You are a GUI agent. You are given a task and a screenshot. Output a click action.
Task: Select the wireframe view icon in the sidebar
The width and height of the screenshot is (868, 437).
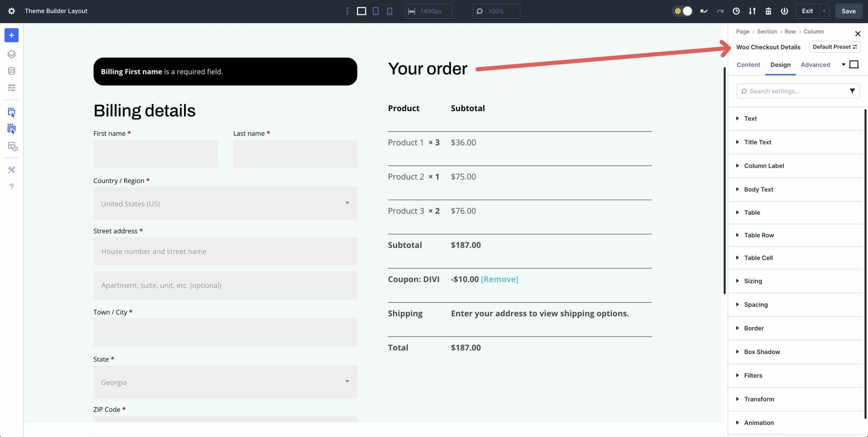[12, 87]
